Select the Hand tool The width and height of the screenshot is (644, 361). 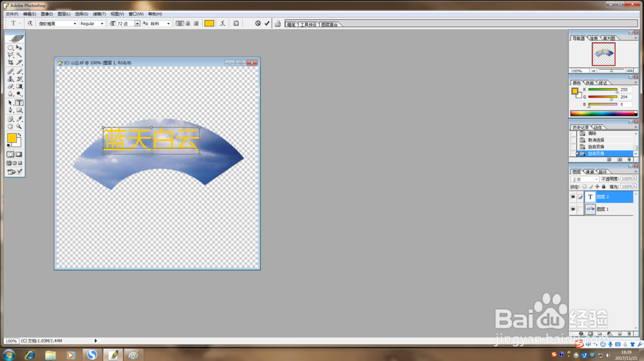coord(11,126)
